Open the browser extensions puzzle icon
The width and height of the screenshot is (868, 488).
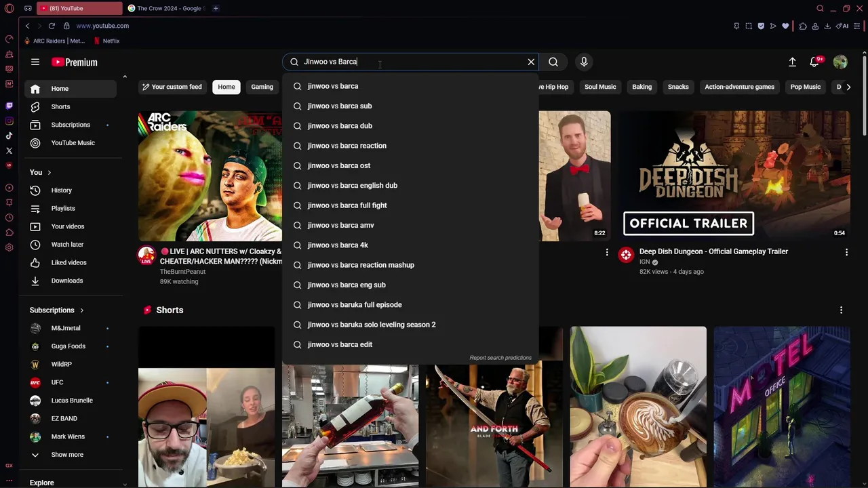(803, 26)
